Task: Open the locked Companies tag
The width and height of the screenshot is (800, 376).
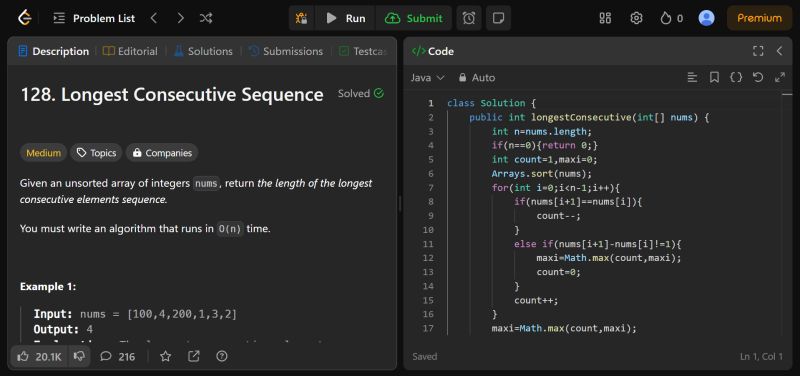Action: click(162, 153)
